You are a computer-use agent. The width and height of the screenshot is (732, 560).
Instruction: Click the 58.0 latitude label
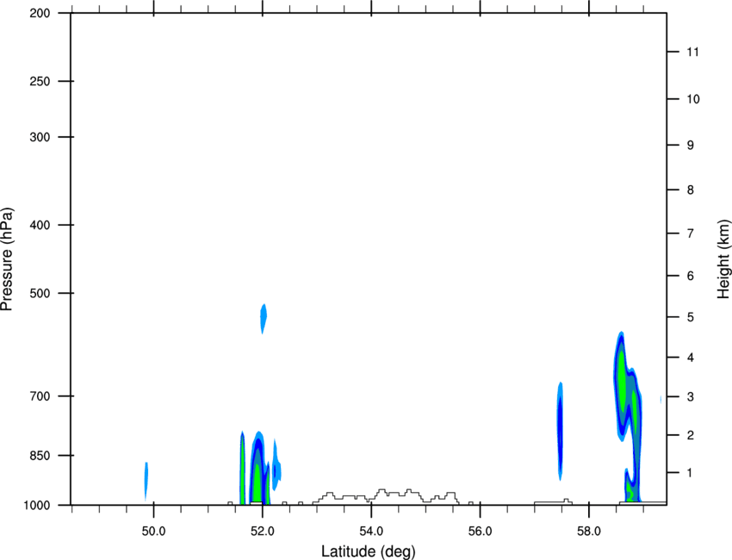click(x=589, y=532)
